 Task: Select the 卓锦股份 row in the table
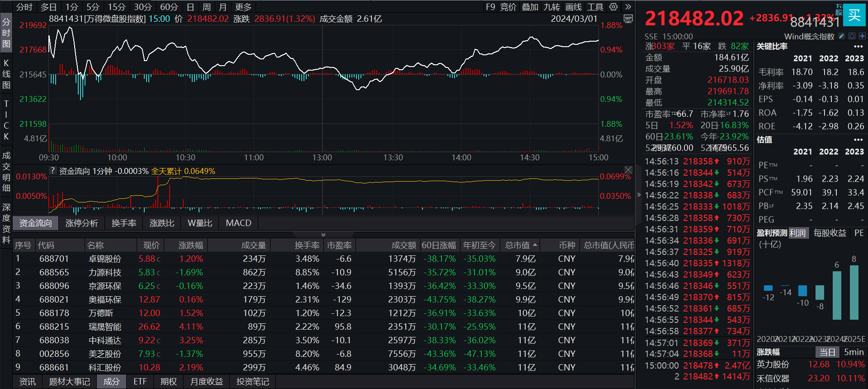[x=105, y=259]
